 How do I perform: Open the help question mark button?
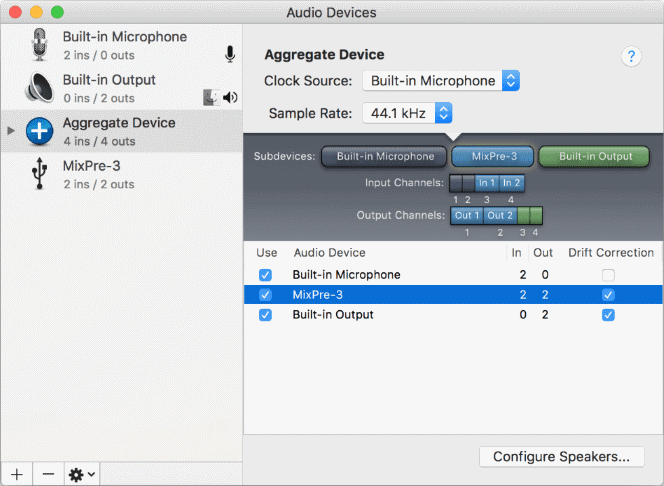pos(631,57)
